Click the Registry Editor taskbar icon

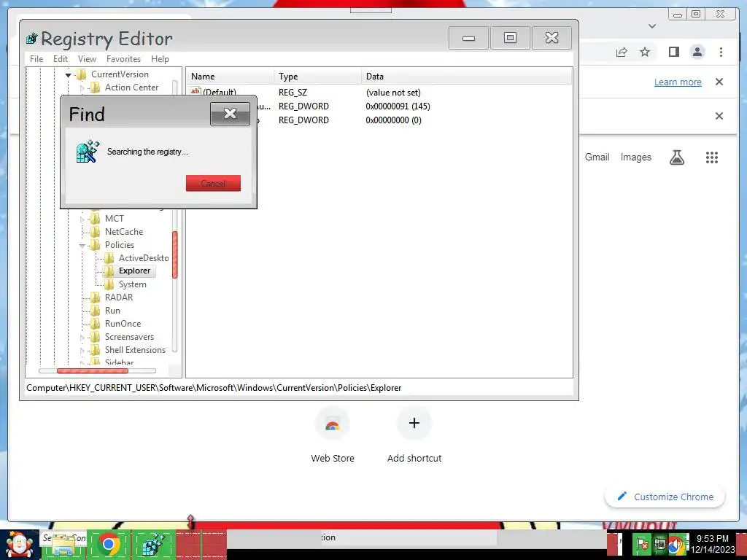(154, 544)
